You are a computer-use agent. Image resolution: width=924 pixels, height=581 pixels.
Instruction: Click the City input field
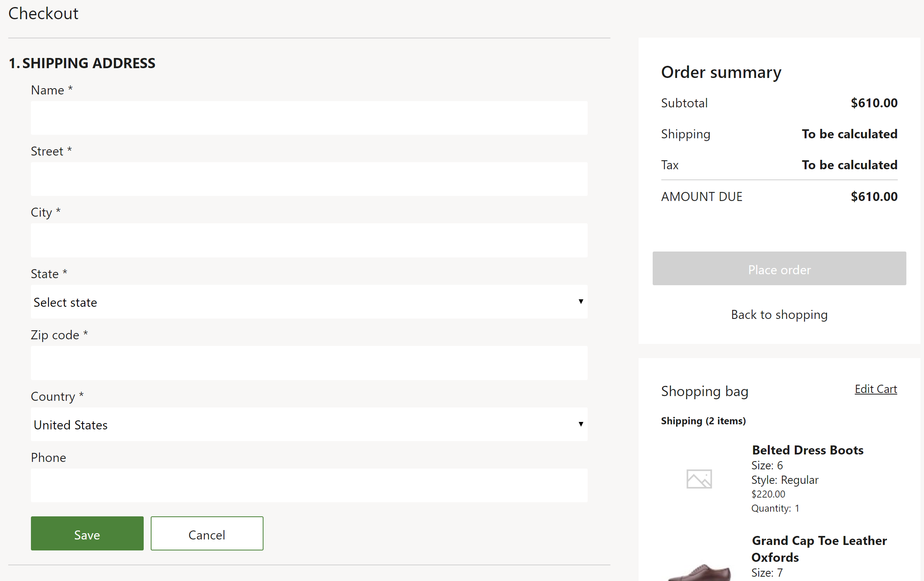309,240
